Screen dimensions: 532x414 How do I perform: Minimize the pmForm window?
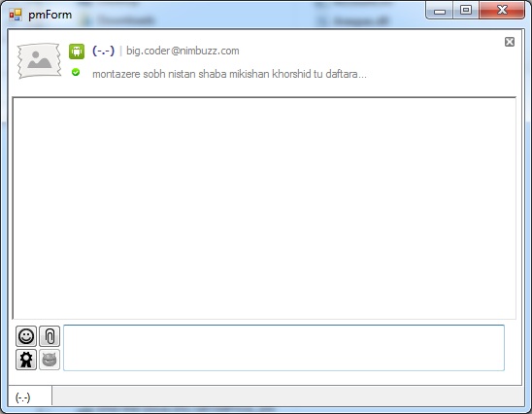pyautogui.click(x=439, y=11)
